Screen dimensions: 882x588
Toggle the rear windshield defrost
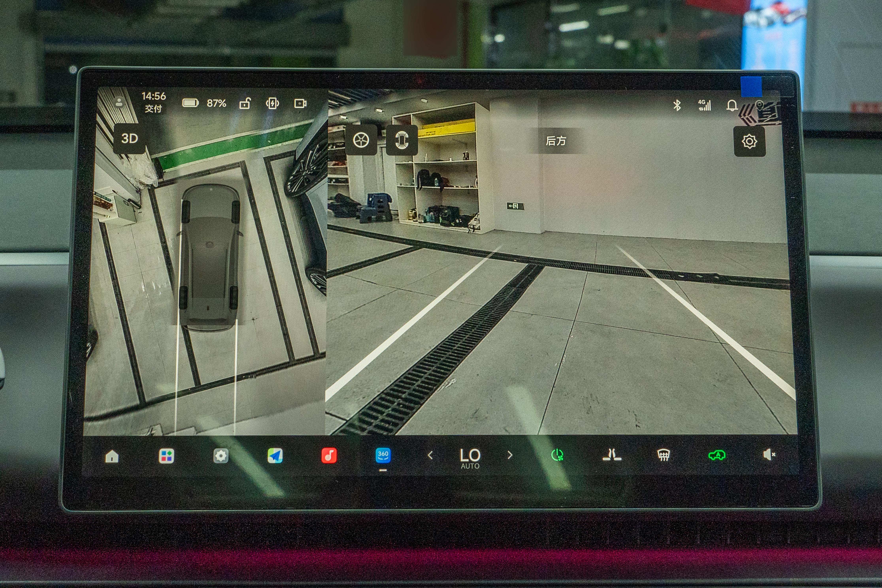(663, 455)
